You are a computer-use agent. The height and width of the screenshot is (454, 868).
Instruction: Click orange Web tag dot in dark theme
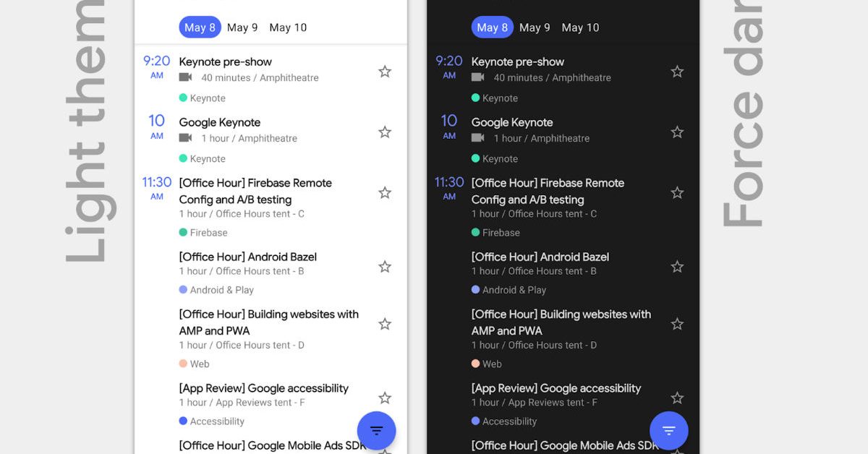click(475, 364)
